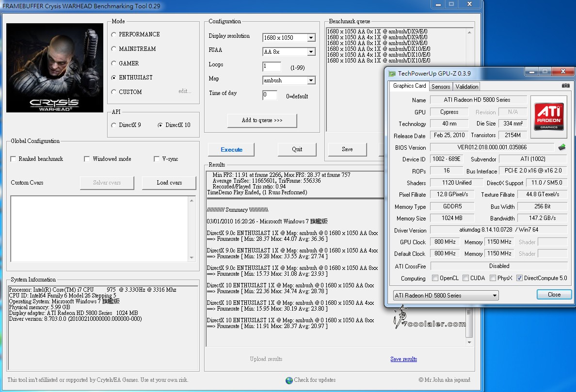
Task: Click the GPU-Z screenshot camera icon
Action: click(x=566, y=85)
